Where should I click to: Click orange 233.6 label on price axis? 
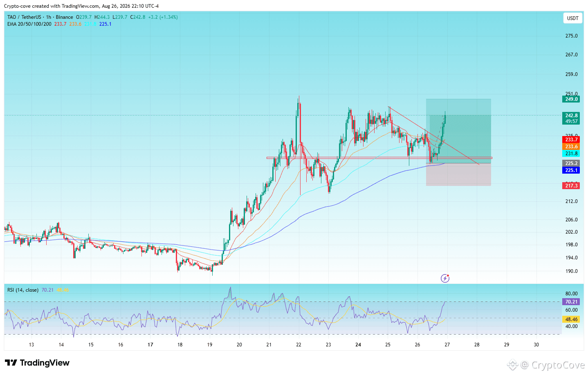click(x=571, y=147)
